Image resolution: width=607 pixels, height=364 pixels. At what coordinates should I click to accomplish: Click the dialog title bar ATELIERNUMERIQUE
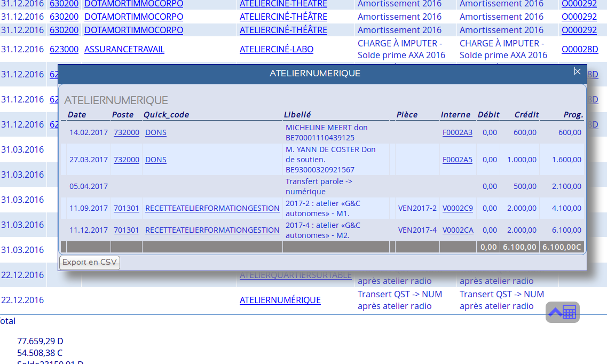[314, 74]
